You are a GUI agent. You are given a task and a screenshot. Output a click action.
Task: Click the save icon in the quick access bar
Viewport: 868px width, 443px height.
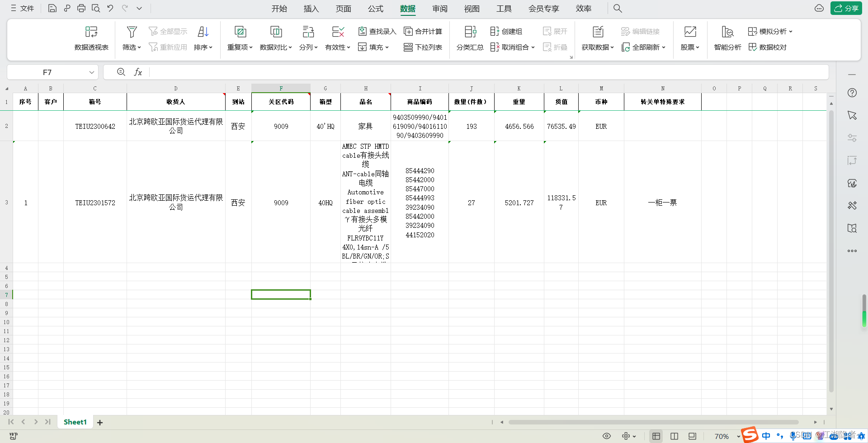52,8
